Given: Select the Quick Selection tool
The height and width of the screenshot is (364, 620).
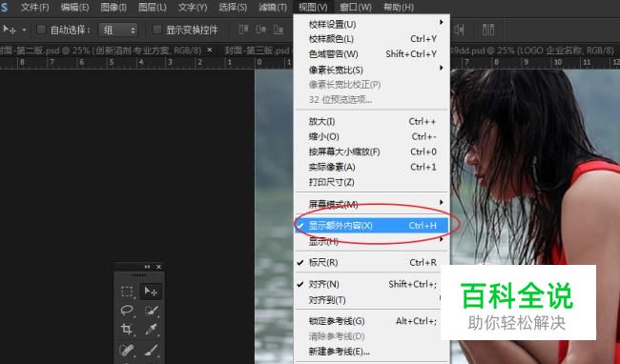Looking at the screenshot, I should point(151,311).
